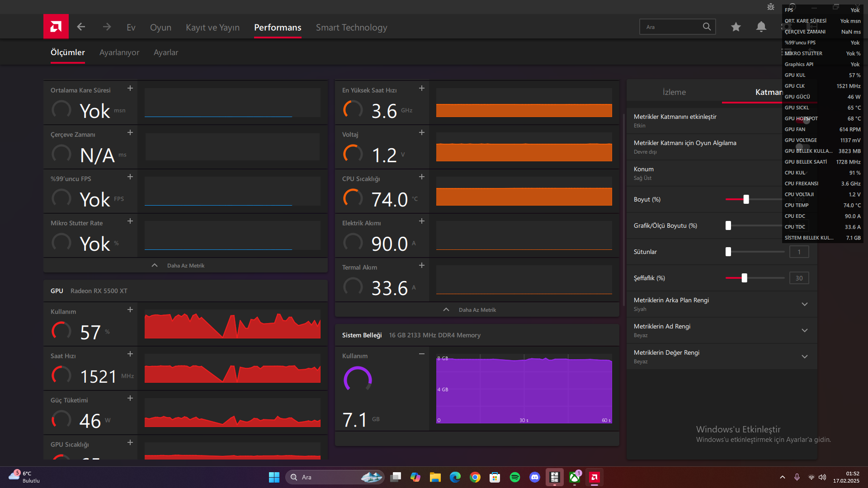
Task: Toggle GPU Kullanım metric with plus icon
Action: (x=130, y=310)
